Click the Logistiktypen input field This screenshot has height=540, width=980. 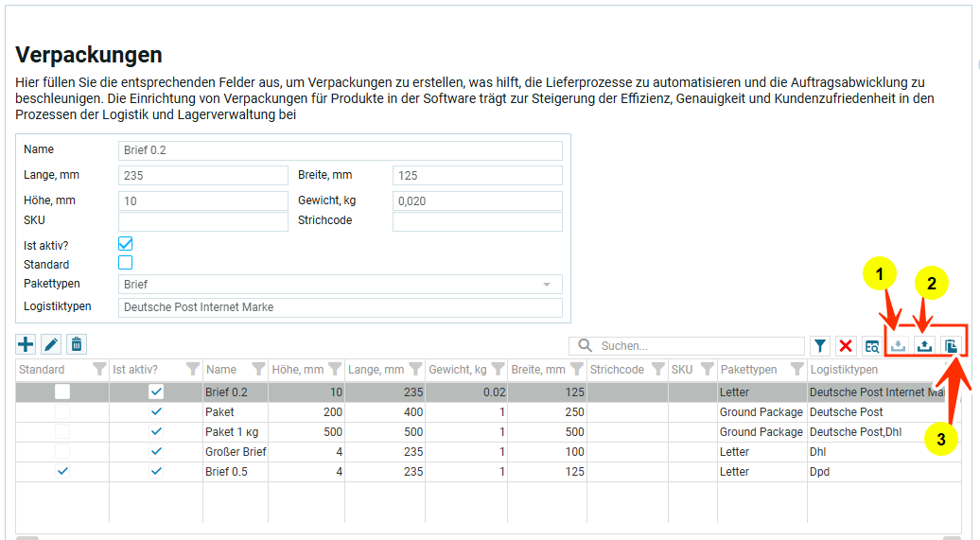[x=341, y=307]
